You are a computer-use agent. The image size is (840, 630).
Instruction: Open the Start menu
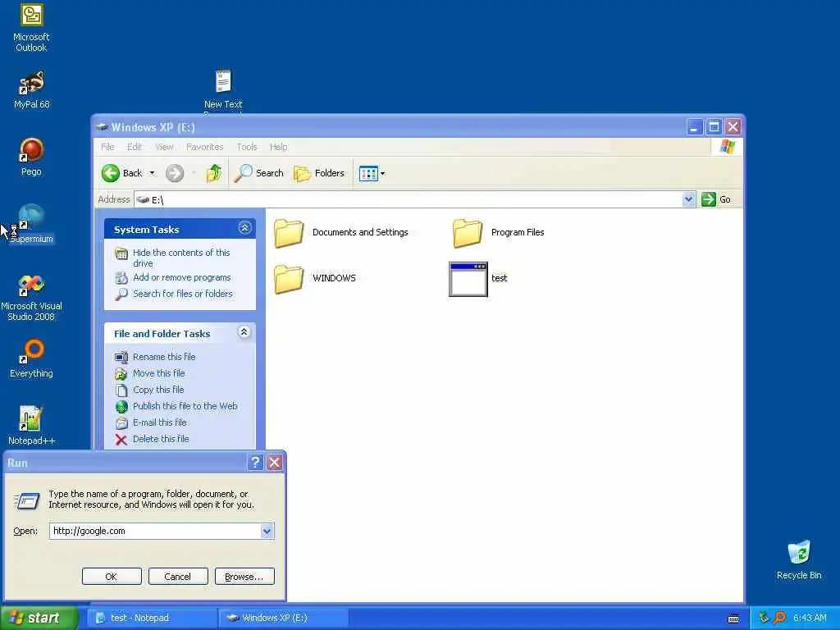click(39, 618)
